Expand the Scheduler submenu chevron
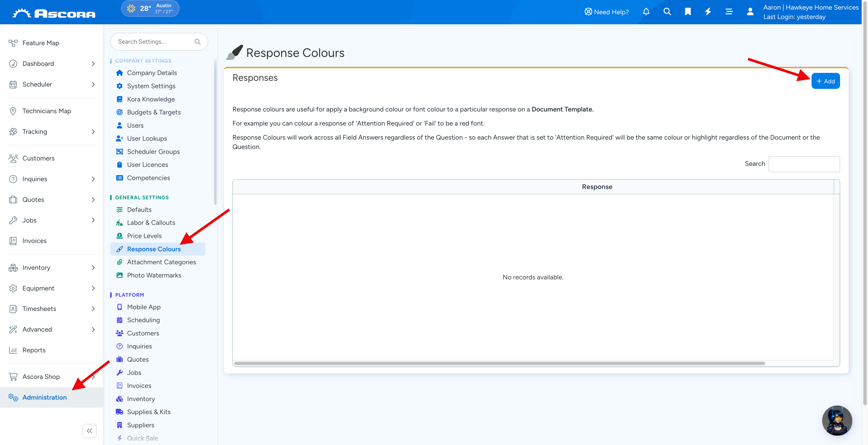868x445 pixels. (x=93, y=84)
